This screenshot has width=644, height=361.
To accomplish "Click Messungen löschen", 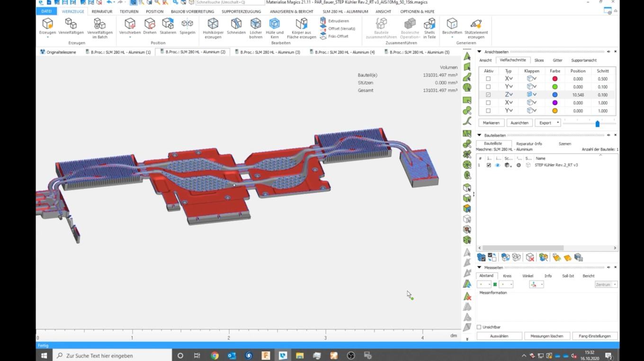I will [x=547, y=336].
